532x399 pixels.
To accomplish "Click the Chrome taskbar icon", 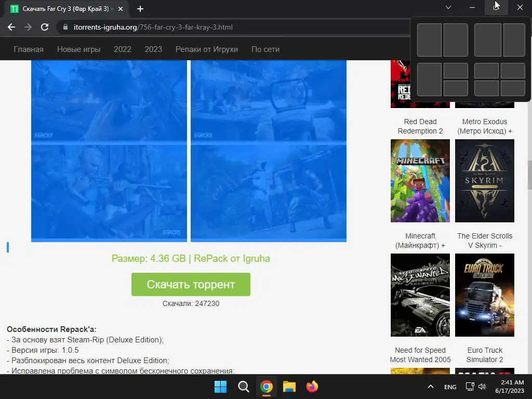I will point(267,387).
